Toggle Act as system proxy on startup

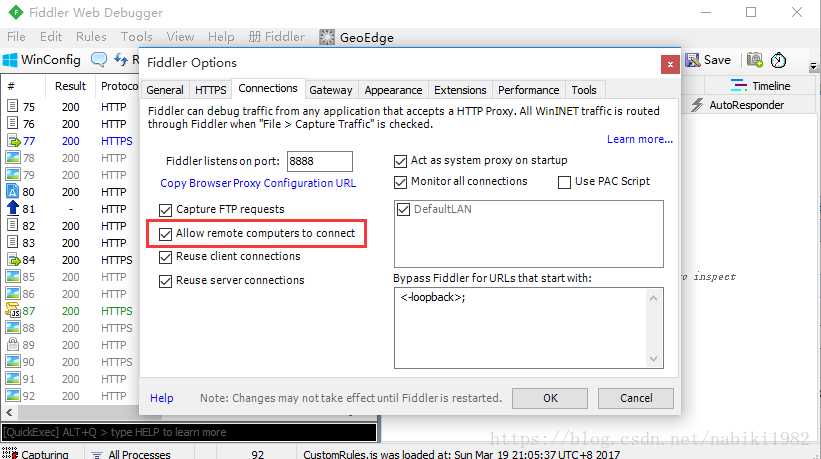[x=400, y=161]
